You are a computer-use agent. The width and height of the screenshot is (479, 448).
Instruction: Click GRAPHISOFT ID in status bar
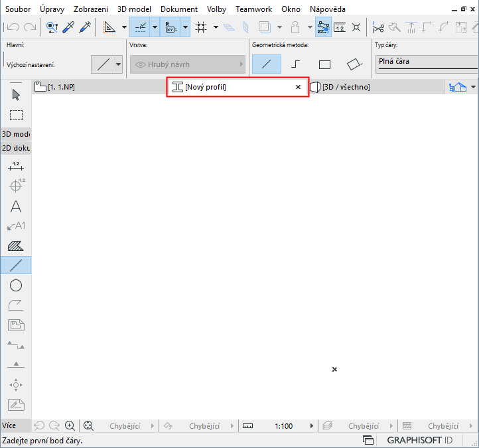pos(420,440)
